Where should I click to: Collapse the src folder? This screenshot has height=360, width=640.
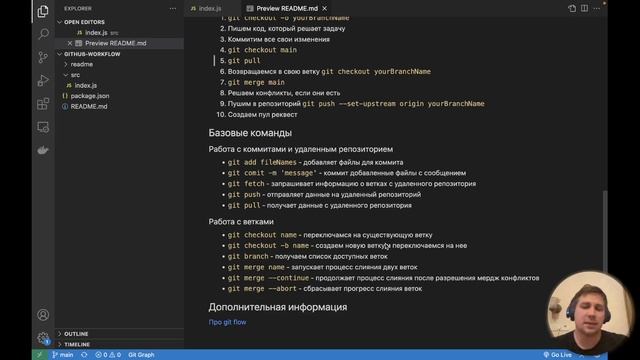[x=75, y=75]
